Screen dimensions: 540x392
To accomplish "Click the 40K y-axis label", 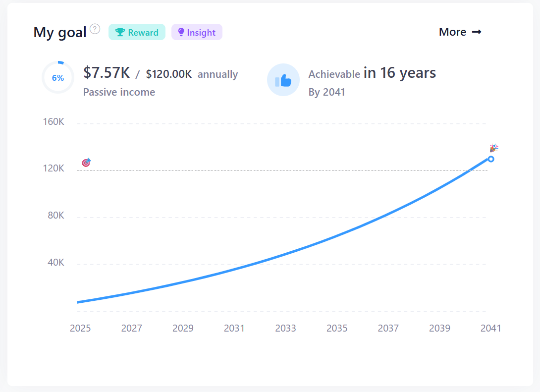I will (55, 263).
